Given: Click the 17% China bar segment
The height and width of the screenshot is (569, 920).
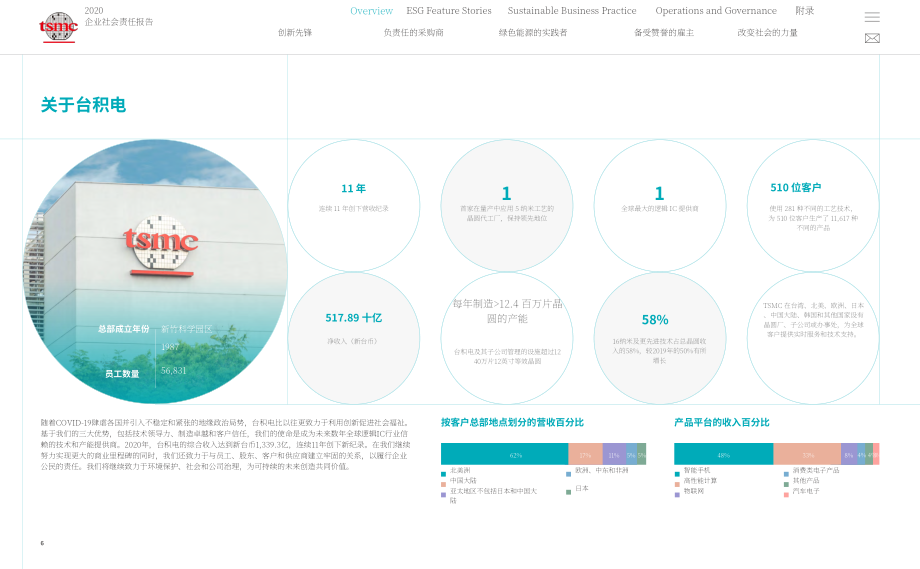Looking at the screenshot, I should pyautogui.click(x=586, y=455).
